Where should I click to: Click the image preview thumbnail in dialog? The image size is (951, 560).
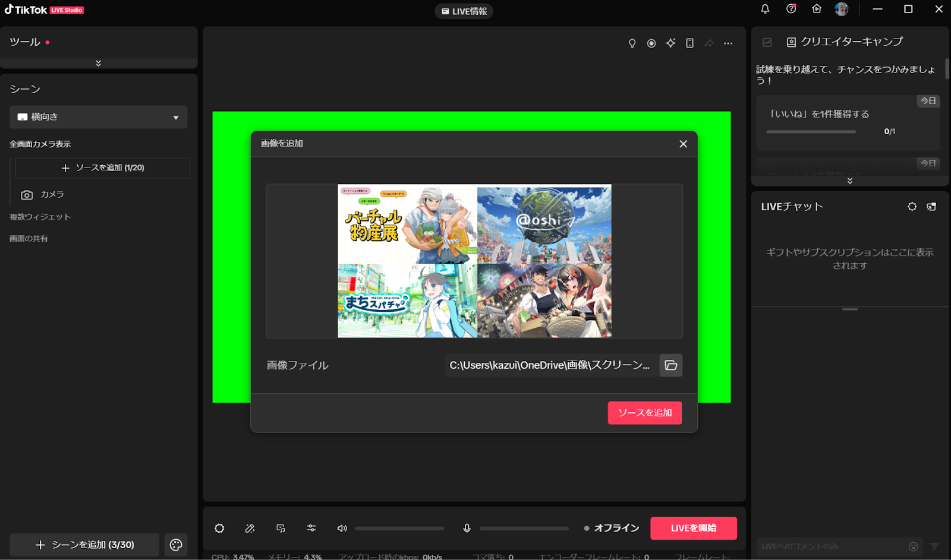(x=474, y=261)
